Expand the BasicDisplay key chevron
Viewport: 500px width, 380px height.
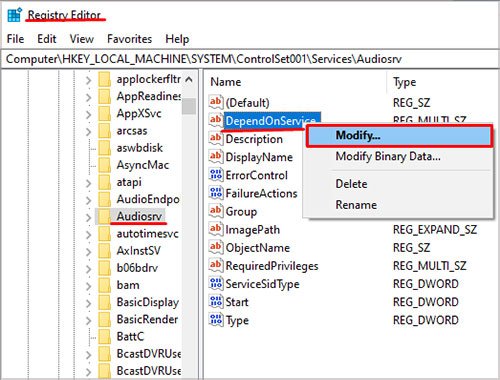coord(88,303)
